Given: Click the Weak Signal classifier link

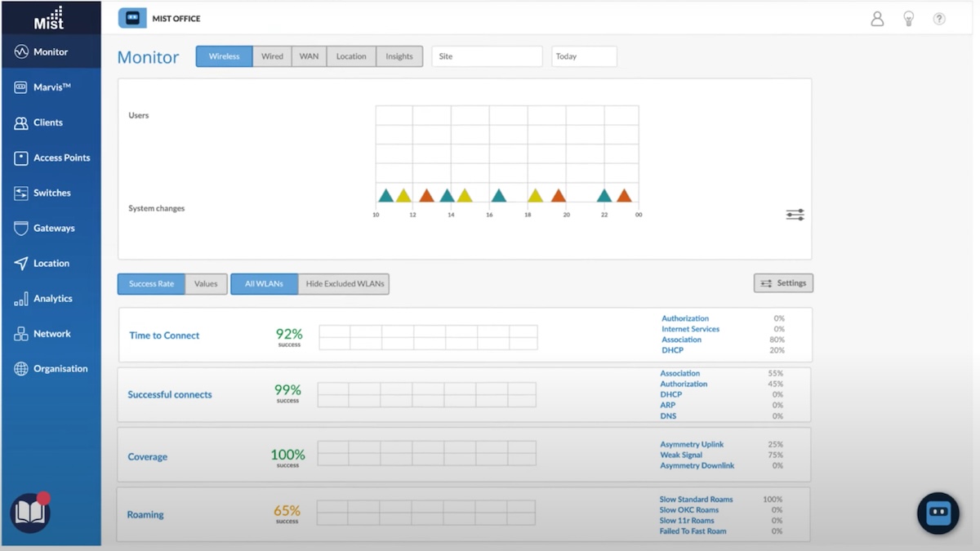Looking at the screenshot, I should click(x=681, y=455).
